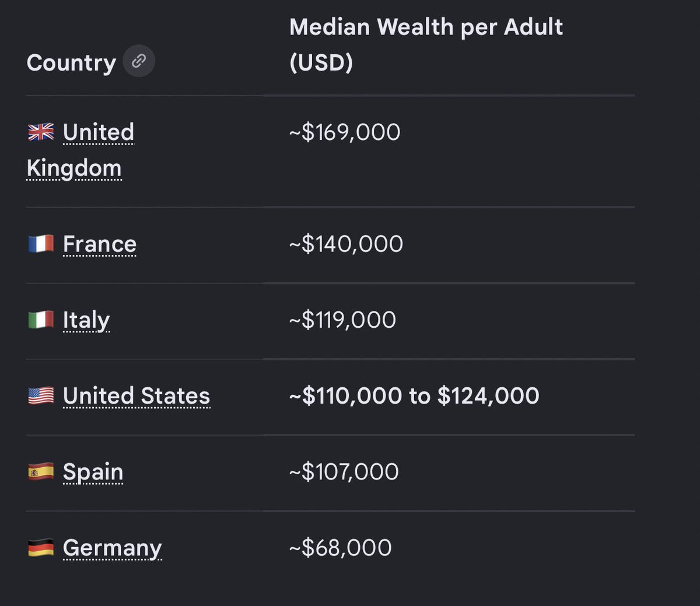
Task: Click the Italy flag icon
Action: pyautogui.click(x=41, y=320)
